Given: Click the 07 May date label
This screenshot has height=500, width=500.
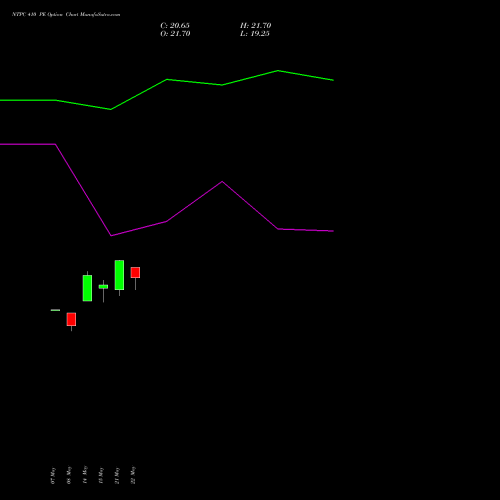Looking at the screenshot, I should (53, 475).
